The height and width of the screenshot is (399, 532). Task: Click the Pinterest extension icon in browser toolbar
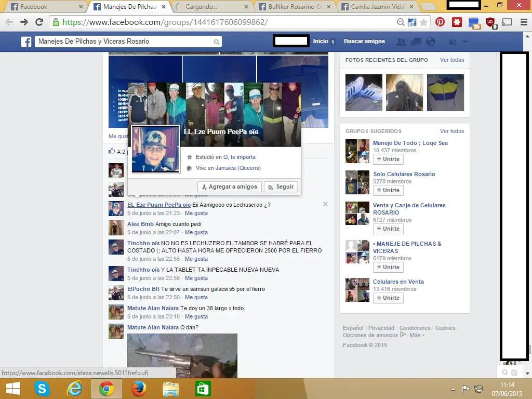tap(440, 22)
